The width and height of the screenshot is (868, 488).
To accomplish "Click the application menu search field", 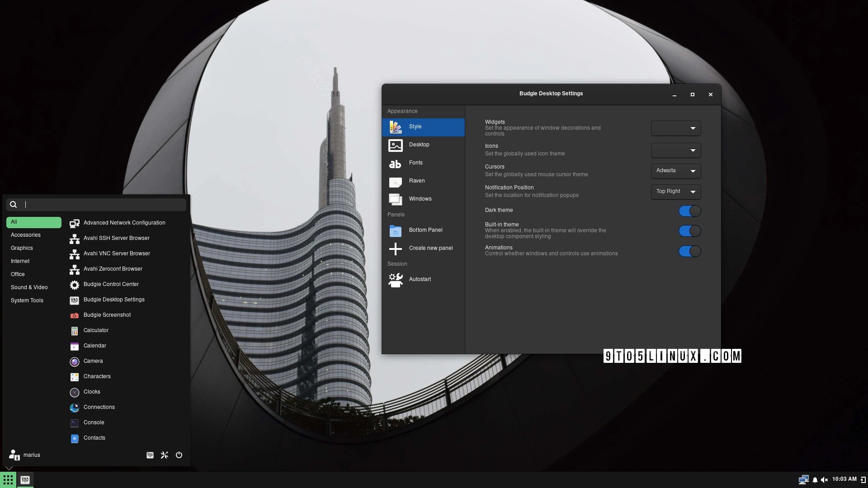I will 96,205.
